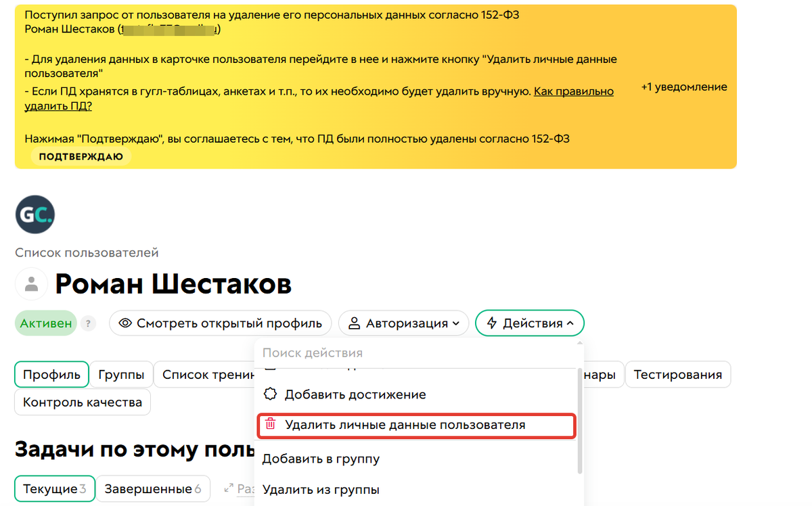Click the user avatar placeholder icon
812x506 pixels.
point(31,284)
